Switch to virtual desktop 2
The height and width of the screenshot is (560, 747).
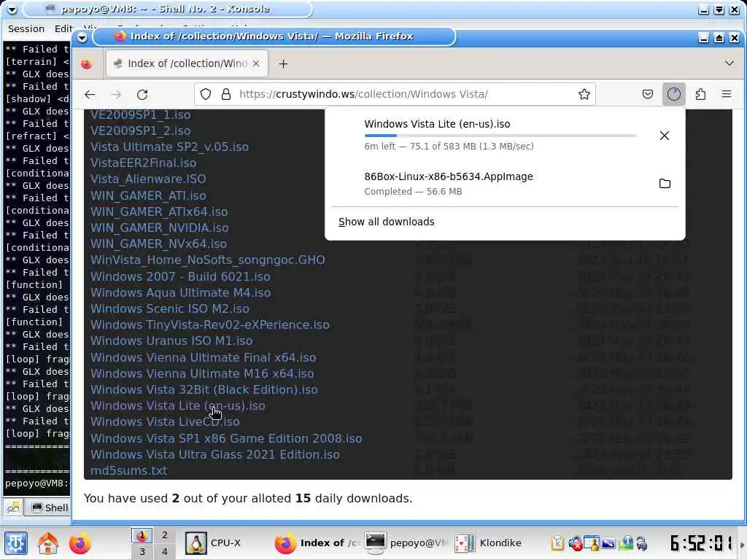tap(164, 535)
